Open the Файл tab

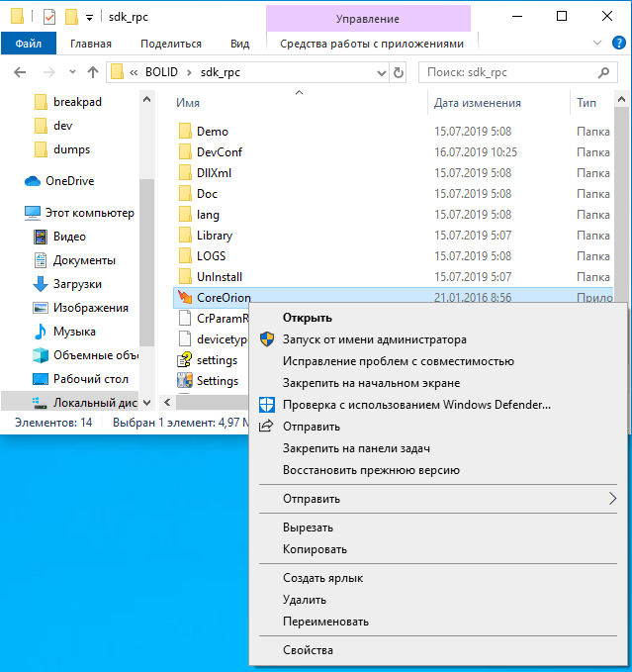(x=29, y=44)
